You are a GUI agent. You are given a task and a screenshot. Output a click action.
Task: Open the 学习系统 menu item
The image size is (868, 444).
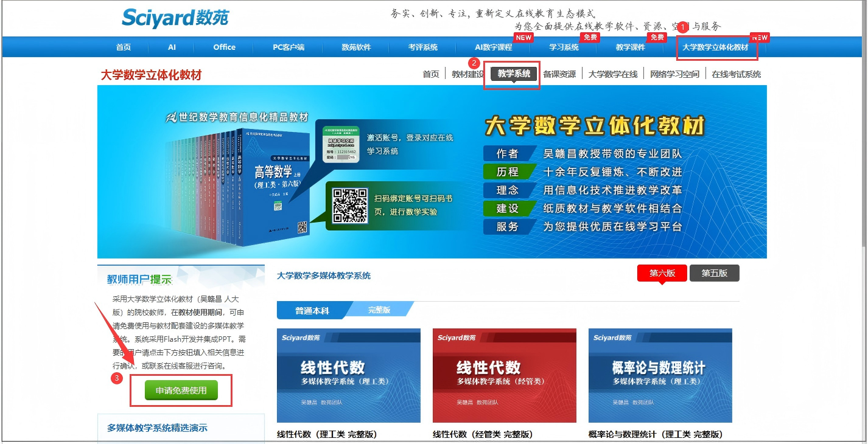tap(564, 47)
